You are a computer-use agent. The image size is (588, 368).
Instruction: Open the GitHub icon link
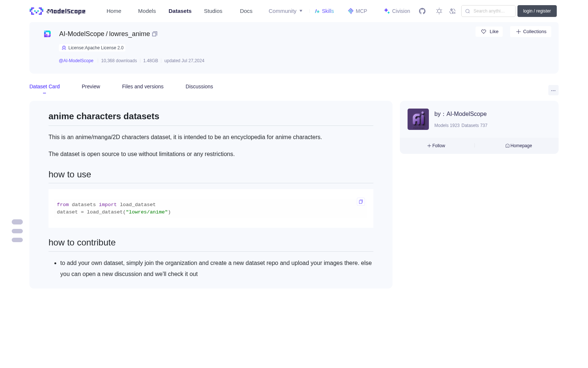tap(422, 11)
